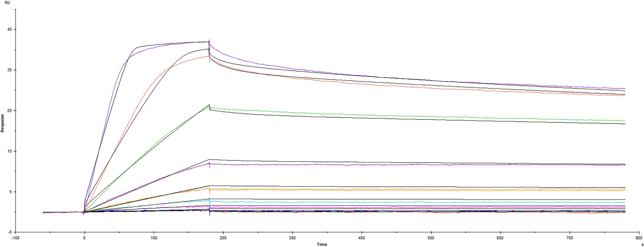Image resolution: width=644 pixels, height=247 pixels.
Task: Click the 15 tick label on y-axis
Action: pos(10,151)
